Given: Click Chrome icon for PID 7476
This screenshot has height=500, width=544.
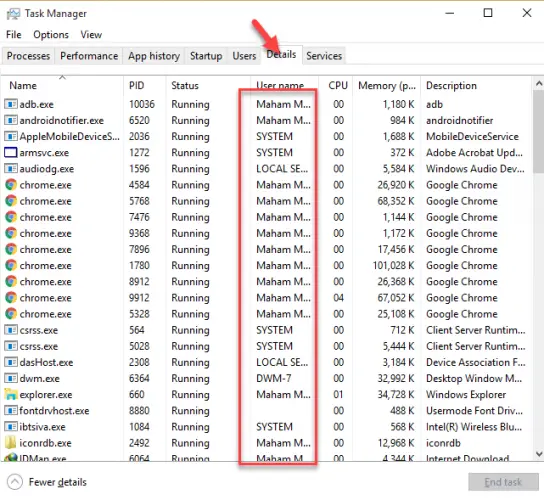Looking at the screenshot, I should (11, 217).
